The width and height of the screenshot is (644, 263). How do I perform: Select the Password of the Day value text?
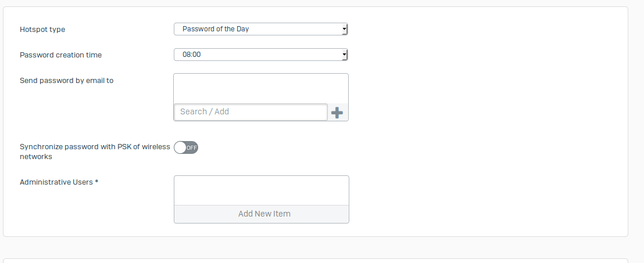[216, 29]
